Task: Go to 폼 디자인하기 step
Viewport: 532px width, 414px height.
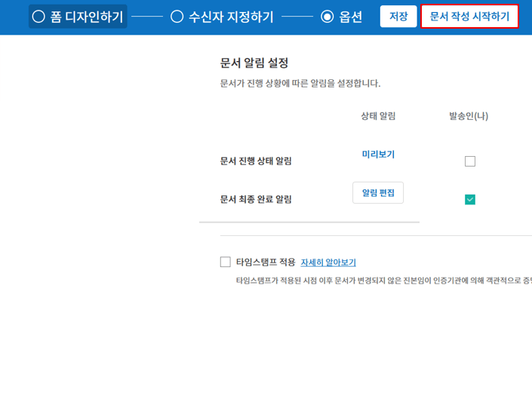Action: coord(78,17)
